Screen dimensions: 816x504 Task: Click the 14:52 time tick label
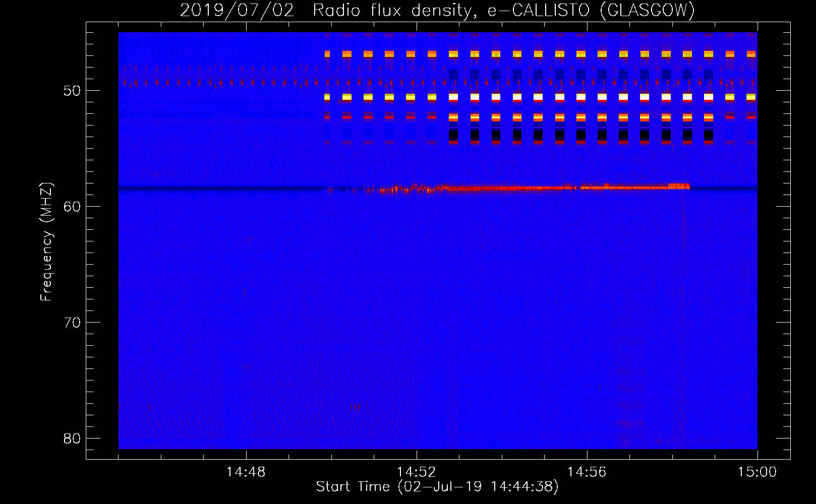[x=416, y=472]
